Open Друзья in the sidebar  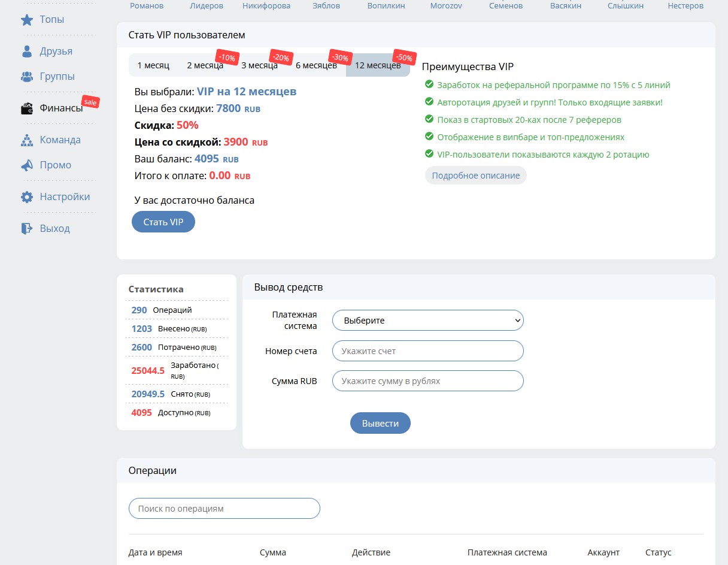[x=56, y=52]
